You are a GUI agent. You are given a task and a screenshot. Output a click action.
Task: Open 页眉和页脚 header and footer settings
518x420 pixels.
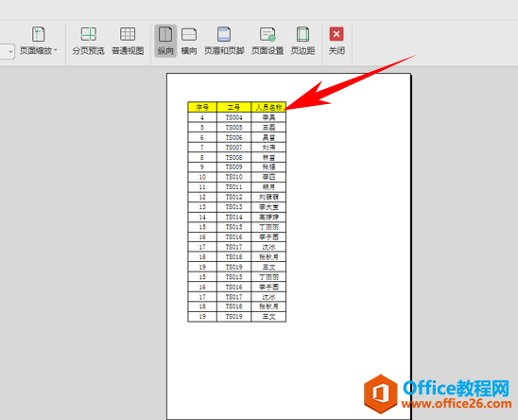tap(224, 41)
